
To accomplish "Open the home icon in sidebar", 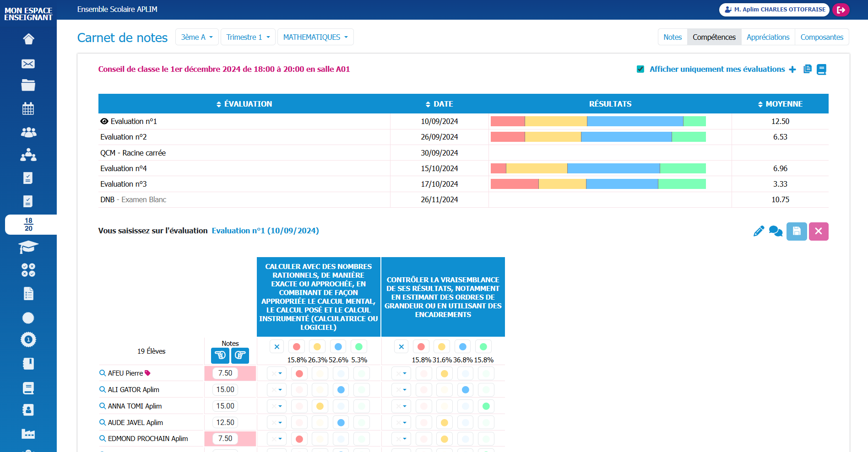I will point(28,39).
